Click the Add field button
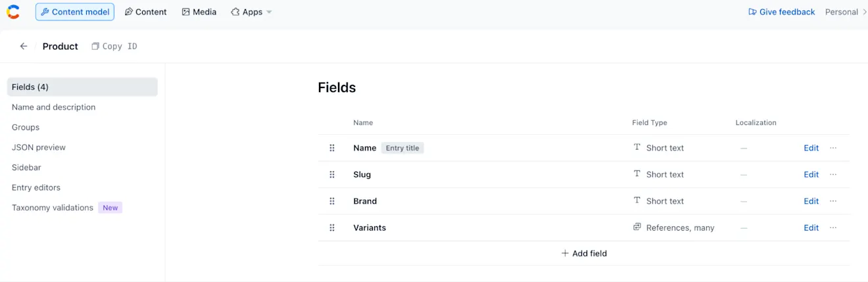This screenshot has width=868, height=282. (x=584, y=253)
